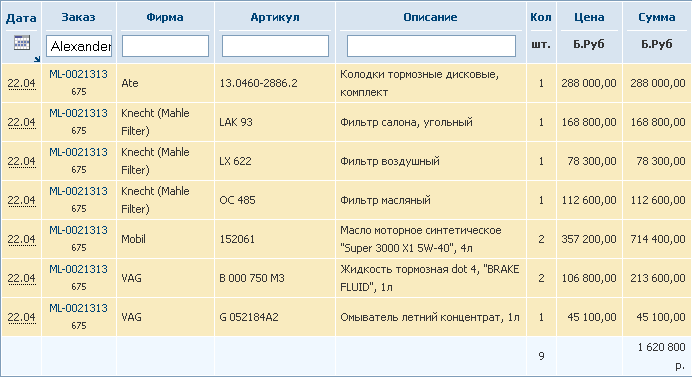Click price 106 800,00 for brake fluid

point(589,278)
